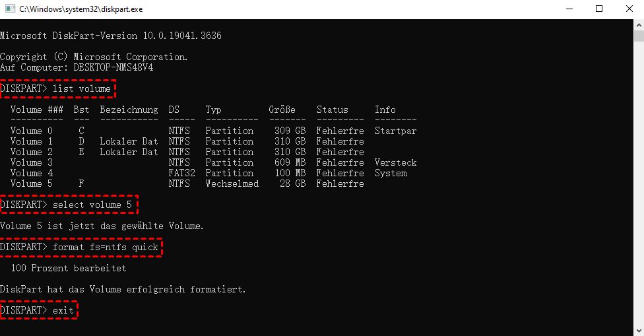Click the 'format fs=ntfs quick' command
This screenshot has width=644, height=336.
(x=81, y=247)
